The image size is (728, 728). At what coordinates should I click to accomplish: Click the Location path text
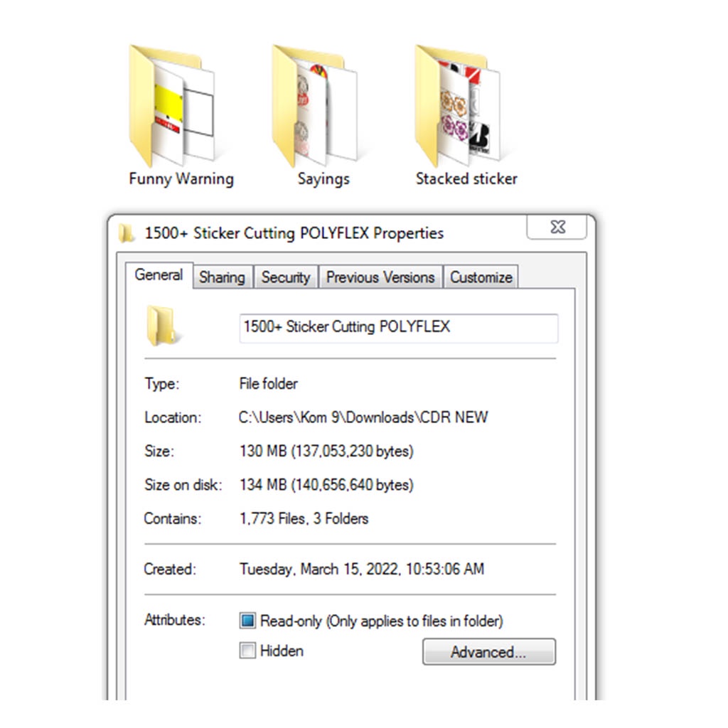[363, 417]
